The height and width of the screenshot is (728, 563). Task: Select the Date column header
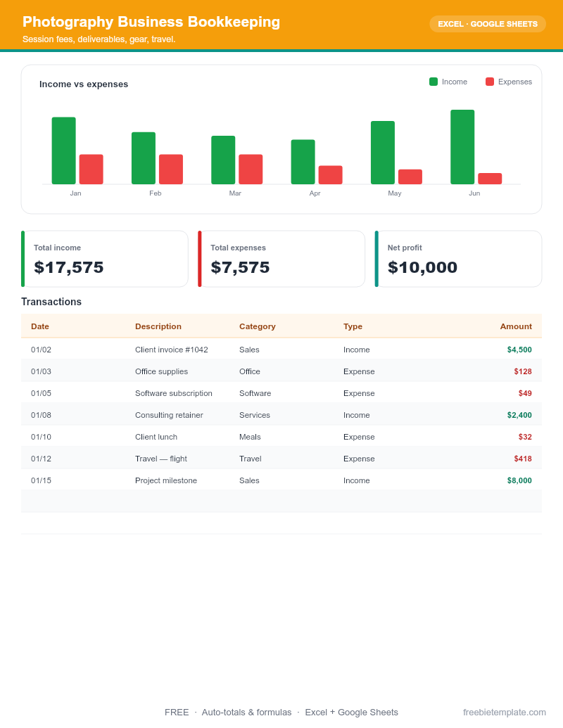[x=40, y=326]
